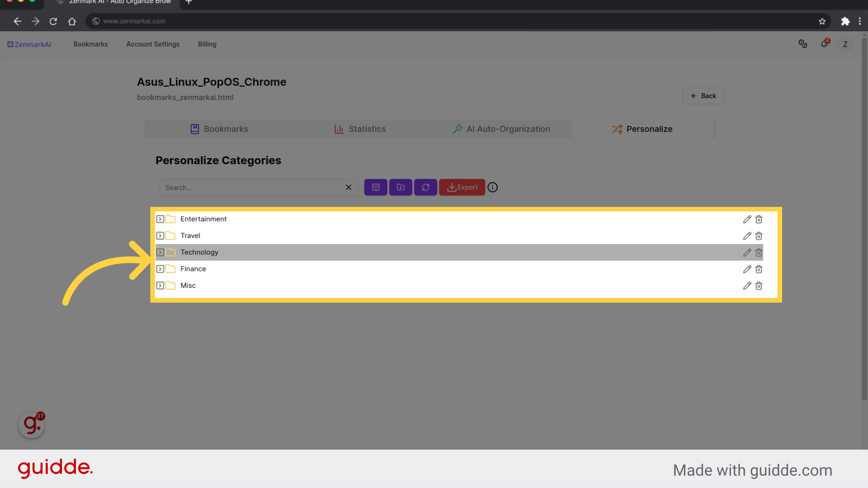The image size is (868, 488).
Task: Open the info icon next to Export
Action: [x=493, y=187]
